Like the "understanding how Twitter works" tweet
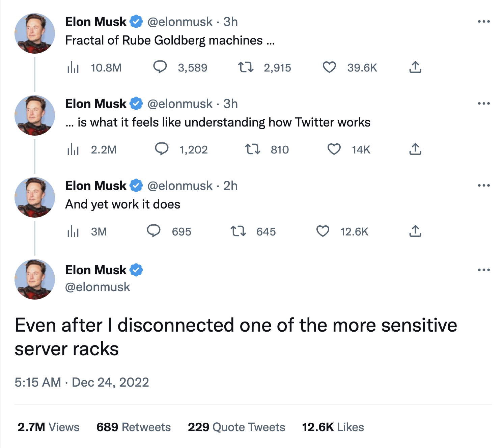The width and height of the screenshot is (504, 448). (x=334, y=149)
